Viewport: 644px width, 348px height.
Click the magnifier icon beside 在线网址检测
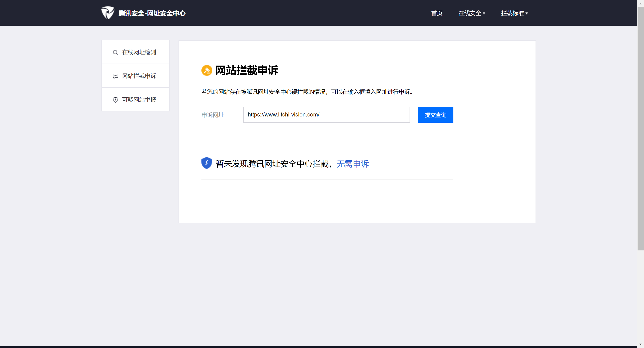[115, 53]
